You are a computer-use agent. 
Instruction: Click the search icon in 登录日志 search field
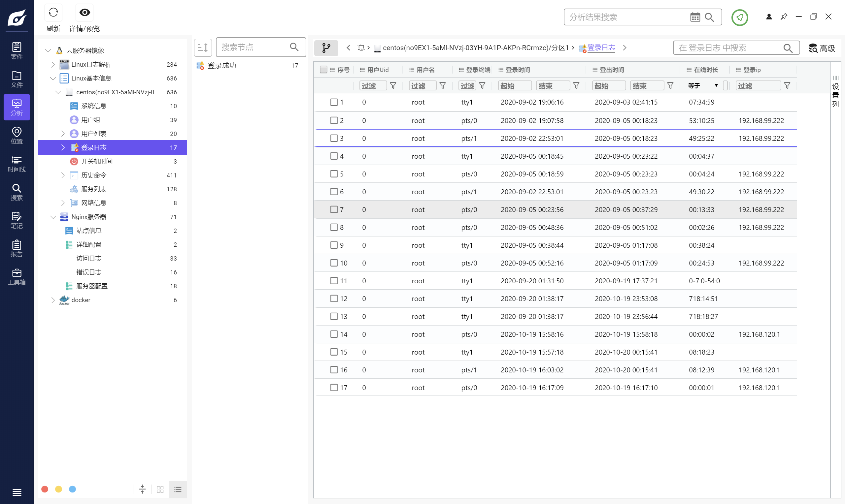(x=788, y=48)
